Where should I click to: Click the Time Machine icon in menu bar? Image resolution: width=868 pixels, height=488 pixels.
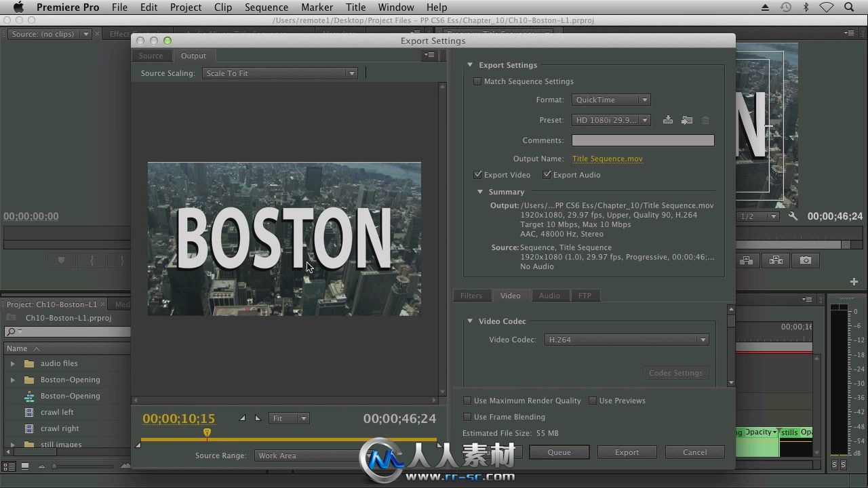click(x=786, y=7)
